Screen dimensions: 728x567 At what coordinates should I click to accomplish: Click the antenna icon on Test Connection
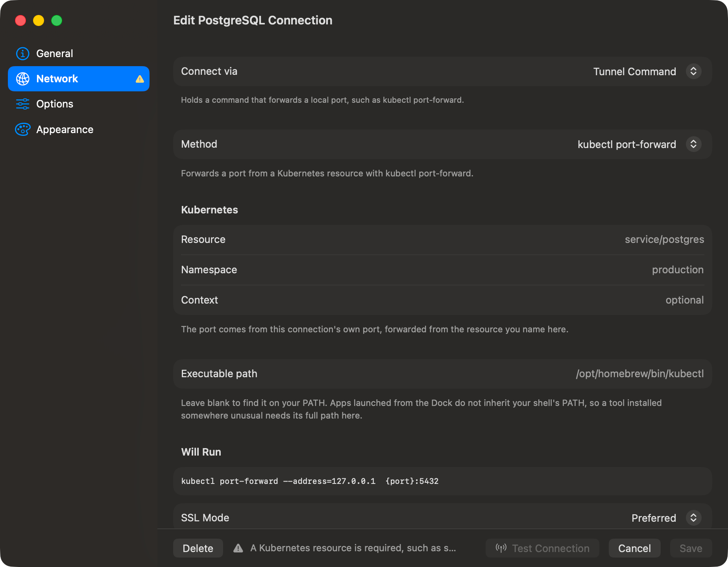[x=501, y=548]
